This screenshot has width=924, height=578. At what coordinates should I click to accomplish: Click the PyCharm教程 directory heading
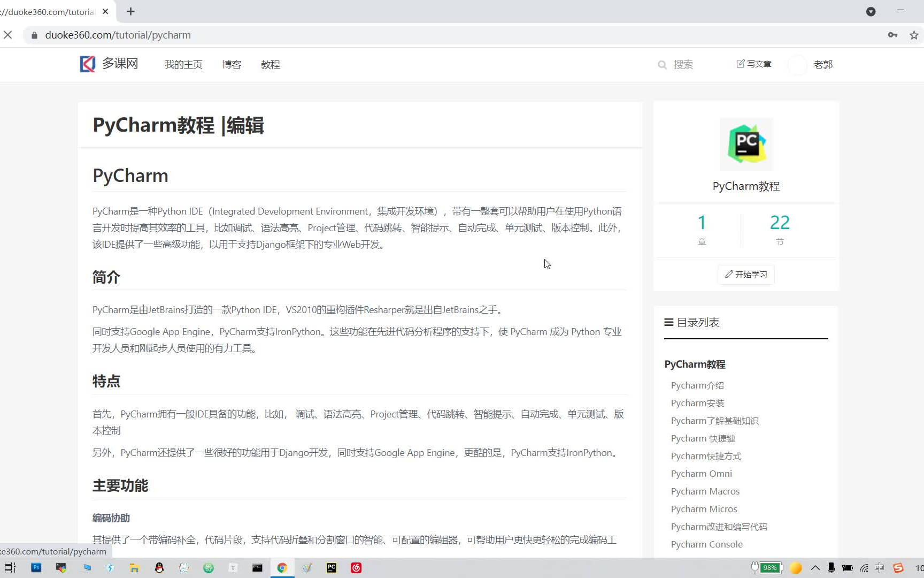tap(695, 364)
